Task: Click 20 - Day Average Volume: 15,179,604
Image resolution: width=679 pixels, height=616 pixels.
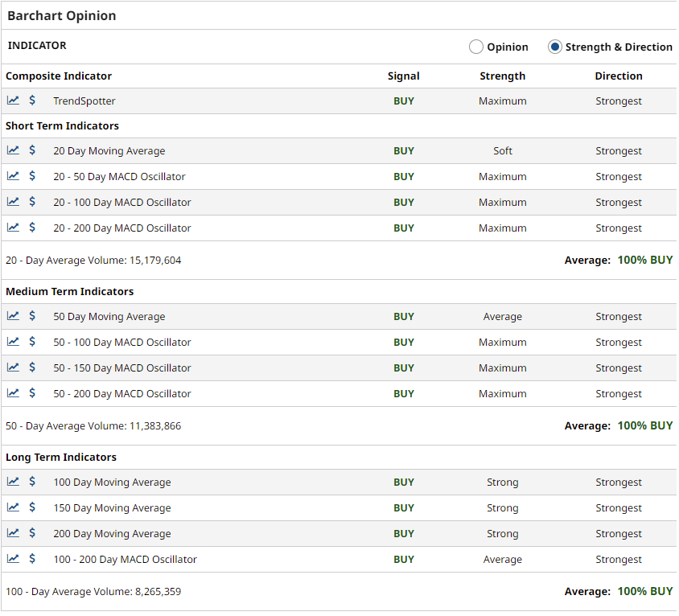Action: click(93, 261)
